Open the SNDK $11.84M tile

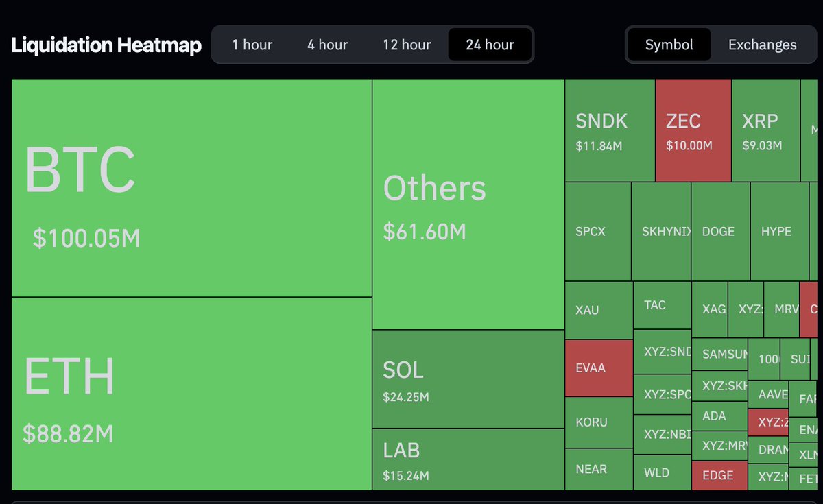610,130
